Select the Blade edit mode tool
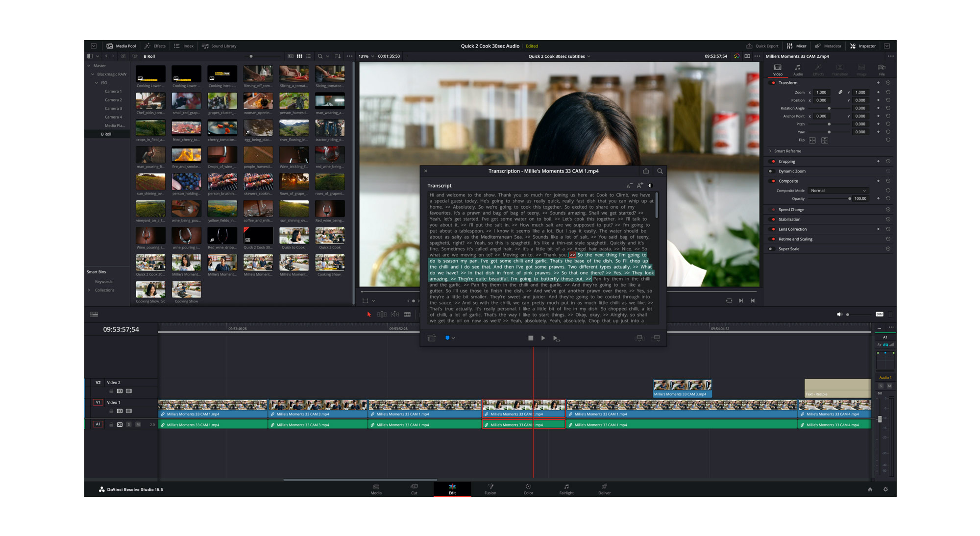The image size is (980, 536). tap(407, 315)
